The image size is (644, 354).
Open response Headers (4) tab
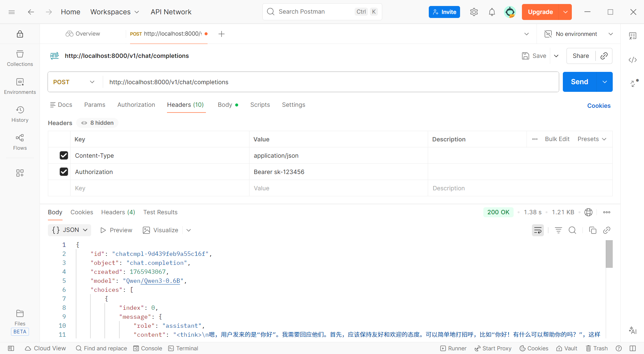(x=118, y=212)
